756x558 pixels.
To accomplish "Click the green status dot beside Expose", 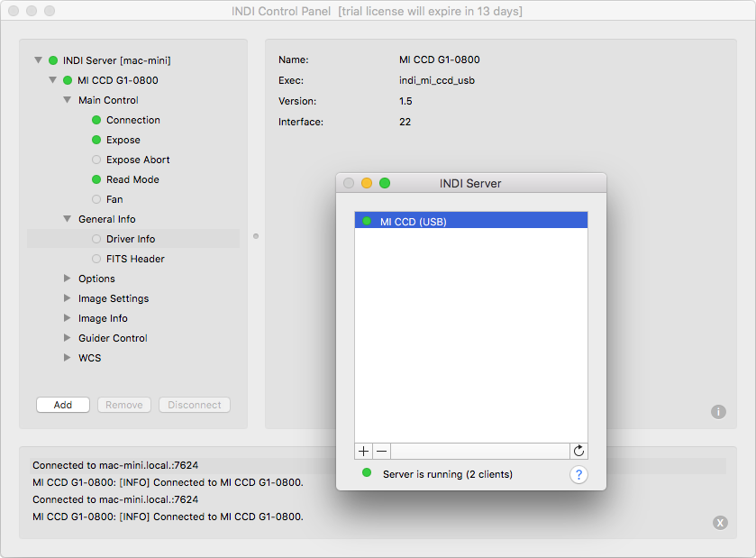I will [96, 140].
